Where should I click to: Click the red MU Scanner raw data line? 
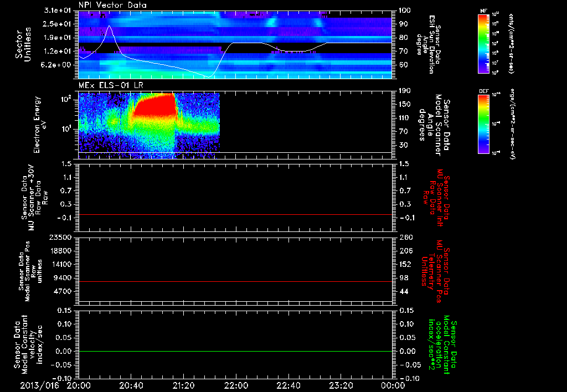(235, 214)
